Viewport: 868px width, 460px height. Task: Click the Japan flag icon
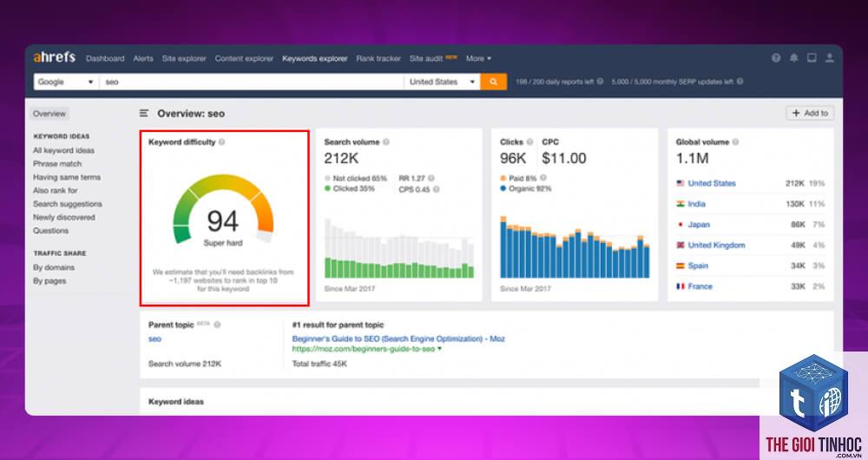681,225
